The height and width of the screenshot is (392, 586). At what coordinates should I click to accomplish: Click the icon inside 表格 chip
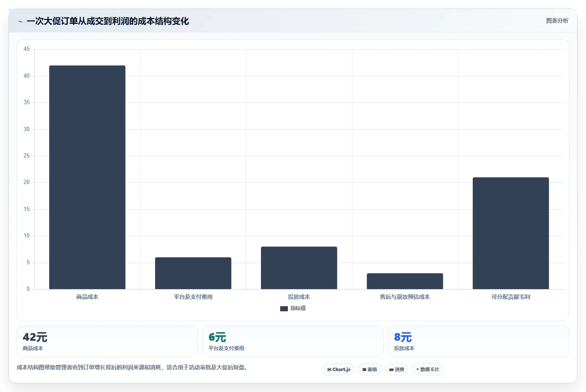(364, 370)
